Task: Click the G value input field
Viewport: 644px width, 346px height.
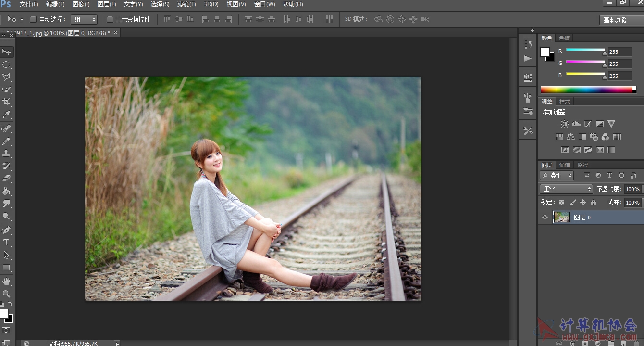Action: (619, 64)
